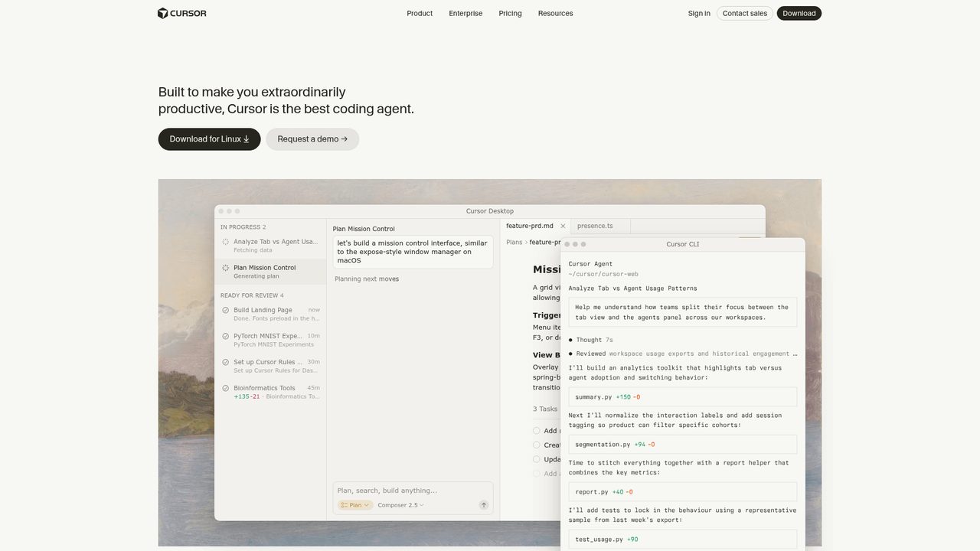Click summary.py file block in Cursor CLI

[x=683, y=397]
